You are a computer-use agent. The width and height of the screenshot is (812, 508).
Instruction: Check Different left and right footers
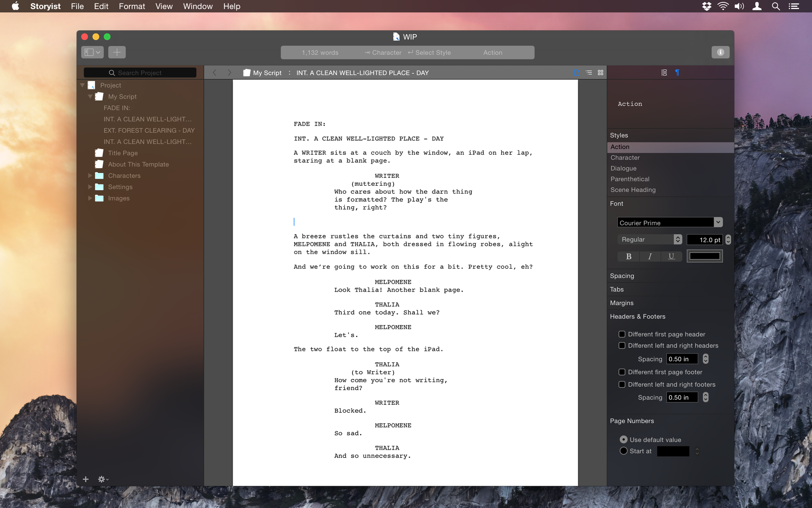(x=622, y=384)
